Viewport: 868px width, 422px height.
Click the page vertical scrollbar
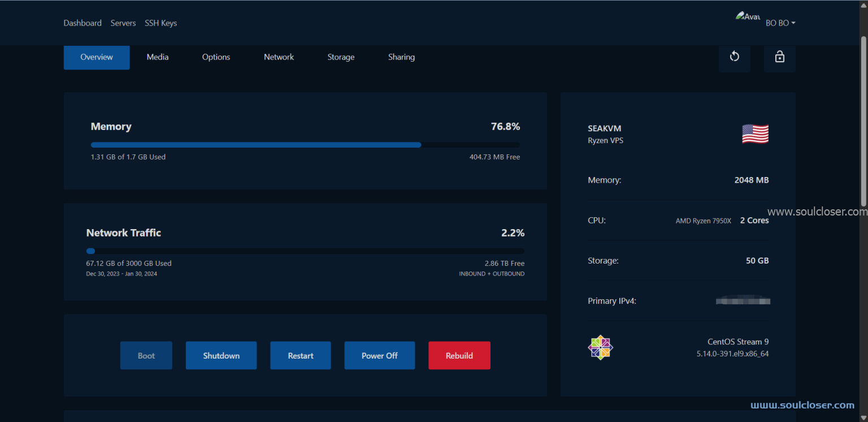coord(863,122)
